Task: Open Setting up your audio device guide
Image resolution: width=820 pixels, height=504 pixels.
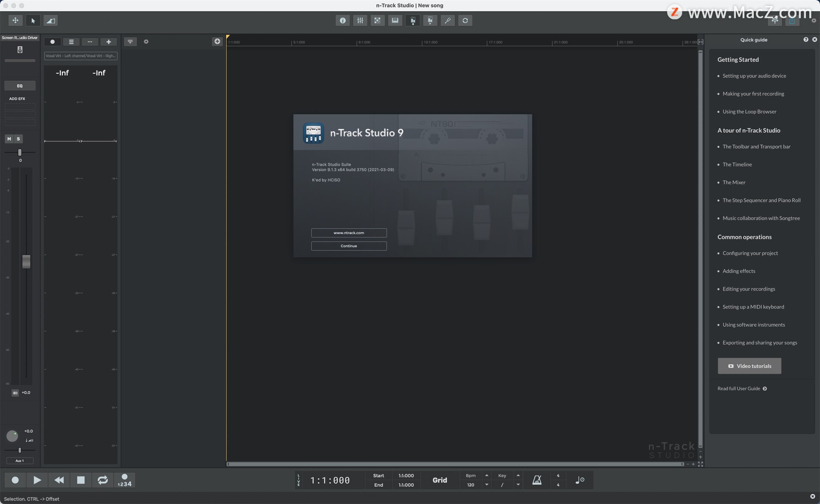Action: [754, 76]
